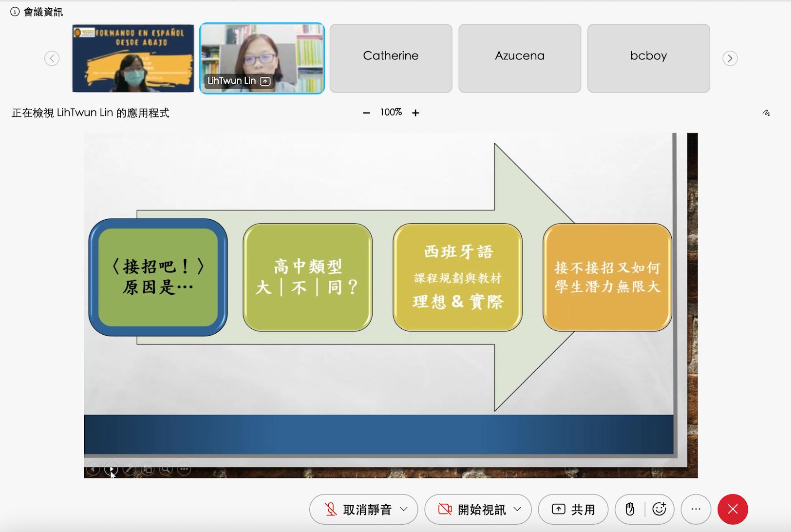Open slideshow more options circle icon

click(x=184, y=469)
